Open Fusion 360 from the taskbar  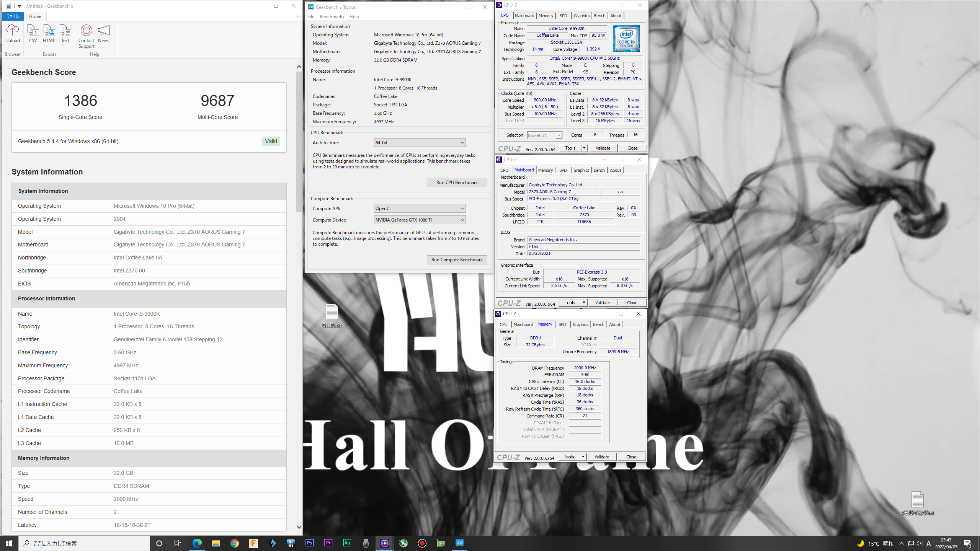point(253,543)
